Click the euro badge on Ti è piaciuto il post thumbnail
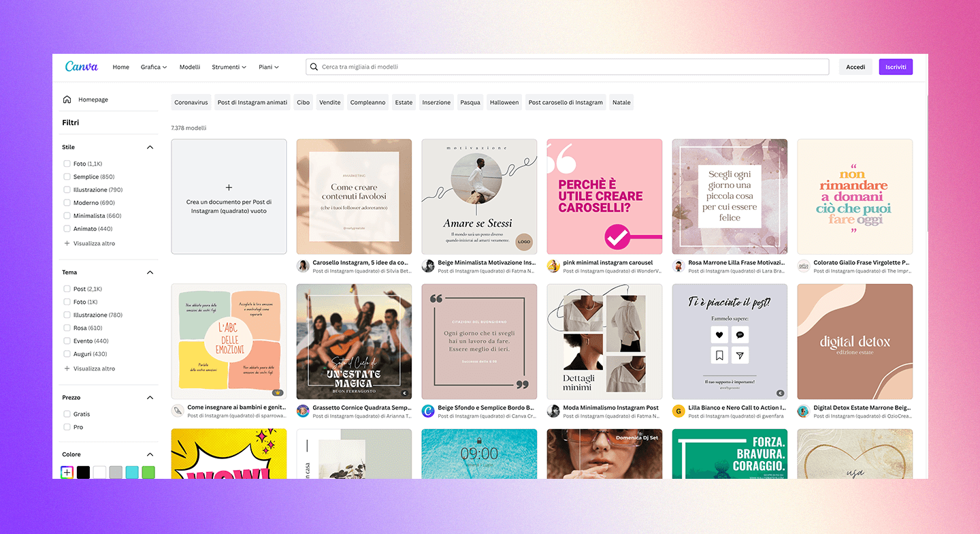 (780, 393)
